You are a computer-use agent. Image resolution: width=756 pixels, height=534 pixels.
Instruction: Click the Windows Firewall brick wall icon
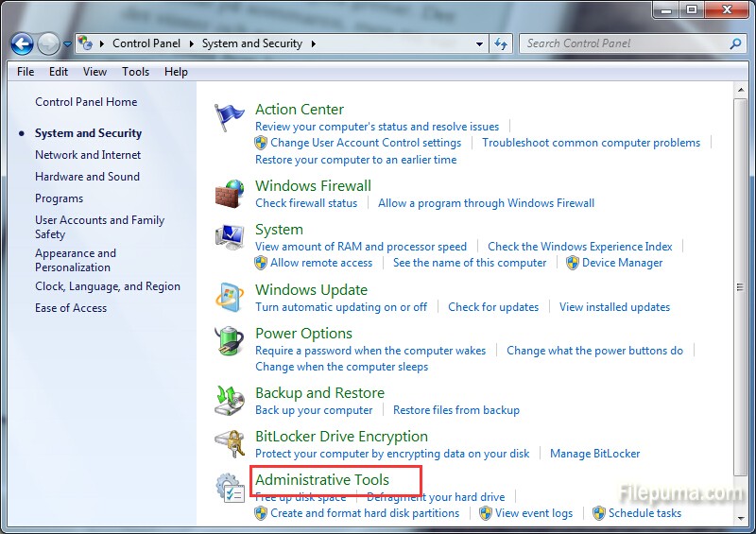tap(230, 194)
